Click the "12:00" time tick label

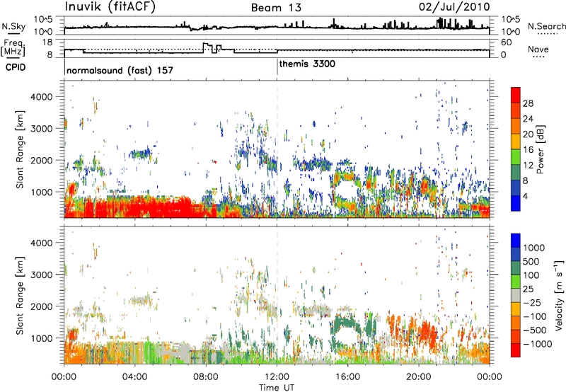[277, 377]
